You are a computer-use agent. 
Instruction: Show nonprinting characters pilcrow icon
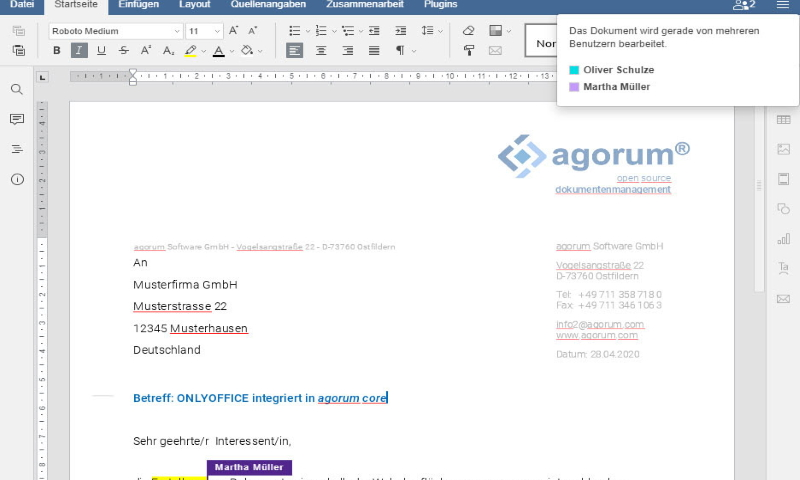401,50
